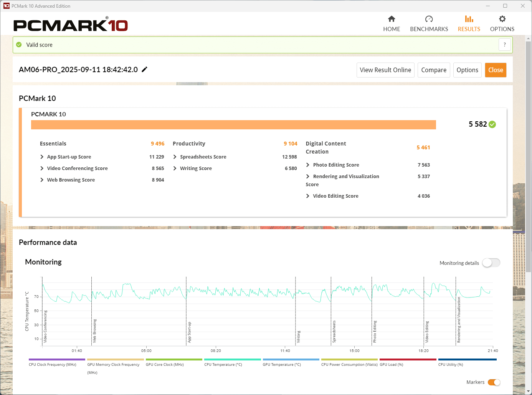Click the green check beside score 5 582
The width and height of the screenshot is (532, 395).
(492, 124)
